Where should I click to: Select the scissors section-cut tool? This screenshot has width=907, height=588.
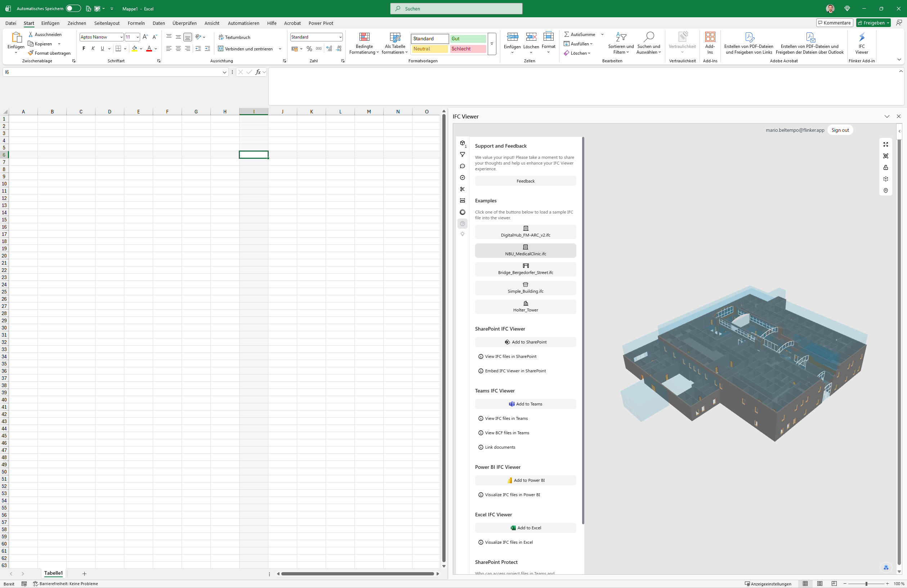462,189
